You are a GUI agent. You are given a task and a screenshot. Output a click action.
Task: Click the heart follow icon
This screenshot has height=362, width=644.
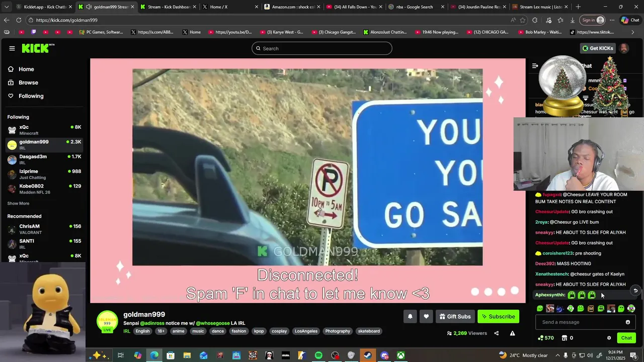(x=426, y=316)
